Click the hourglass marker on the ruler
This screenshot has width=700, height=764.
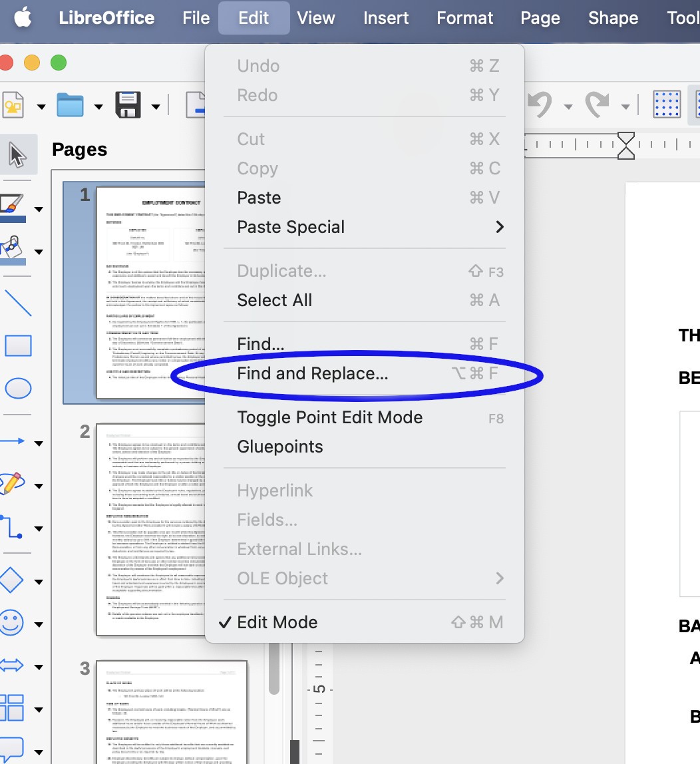click(x=626, y=145)
